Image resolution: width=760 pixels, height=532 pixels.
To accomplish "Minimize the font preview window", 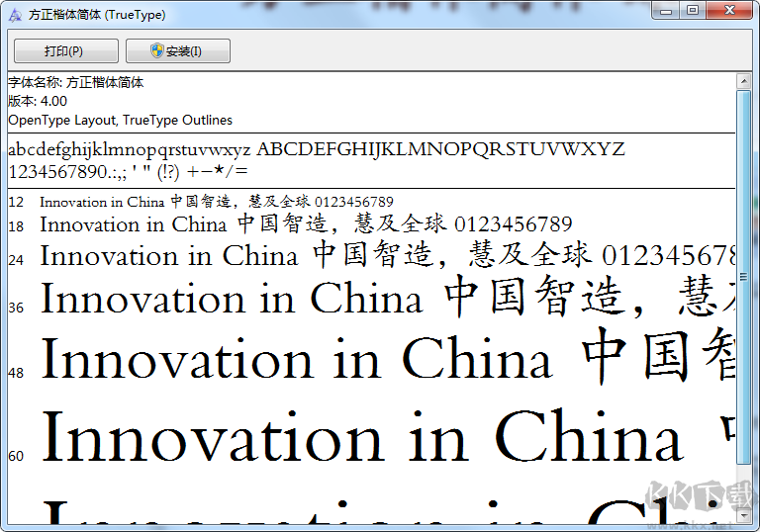I will click(x=666, y=11).
